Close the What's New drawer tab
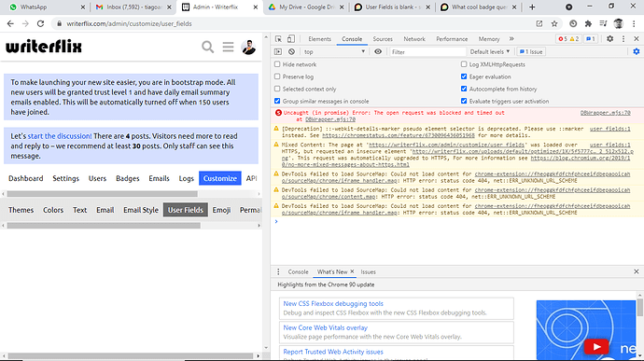 coord(352,271)
